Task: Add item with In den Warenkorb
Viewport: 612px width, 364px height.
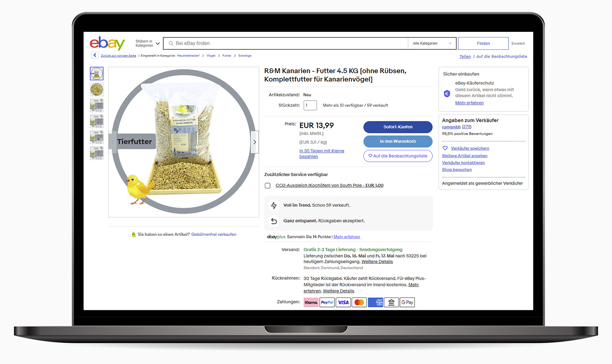Action: (398, 141)
